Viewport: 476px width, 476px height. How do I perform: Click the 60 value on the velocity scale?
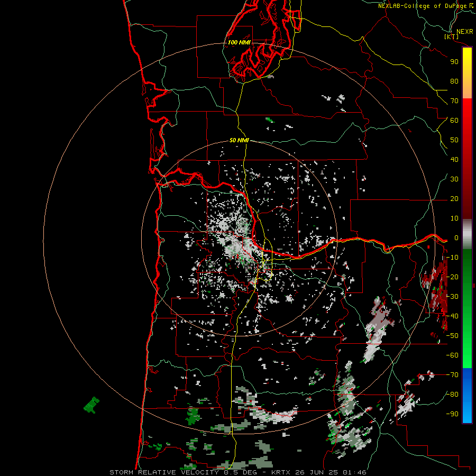454,120
